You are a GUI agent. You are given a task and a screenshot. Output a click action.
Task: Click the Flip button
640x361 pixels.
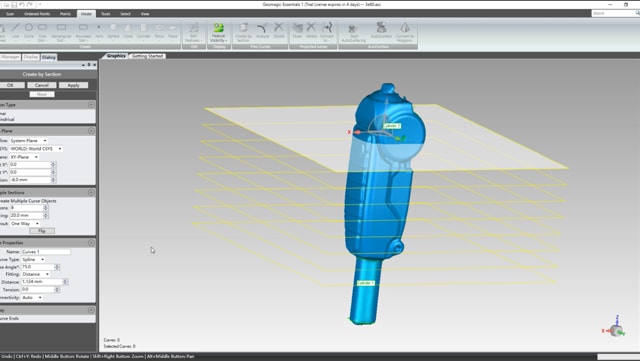[x=42, y=231]
